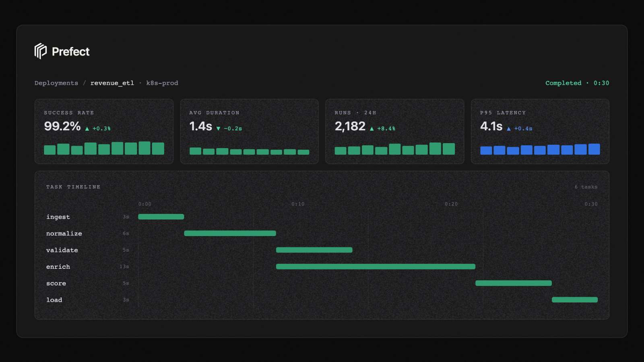
Task: Click the 13s duration for enrich
Action: (124, 267)
